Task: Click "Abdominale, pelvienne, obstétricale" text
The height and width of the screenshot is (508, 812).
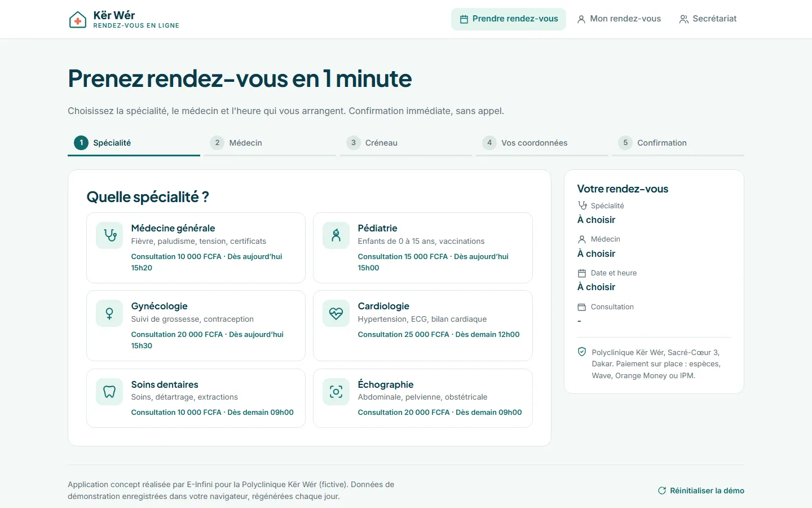Action: click(422, 397)
